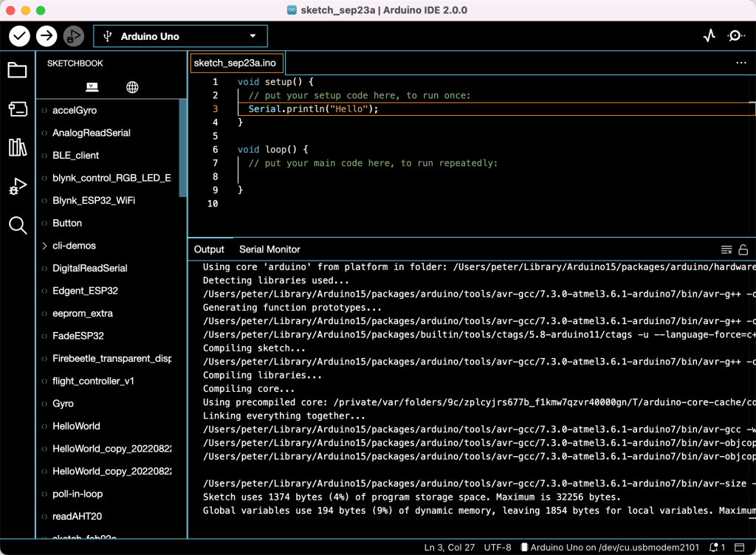Open the Search sidebar icon
Screen dimensions: 756x555
click(18, 225)
